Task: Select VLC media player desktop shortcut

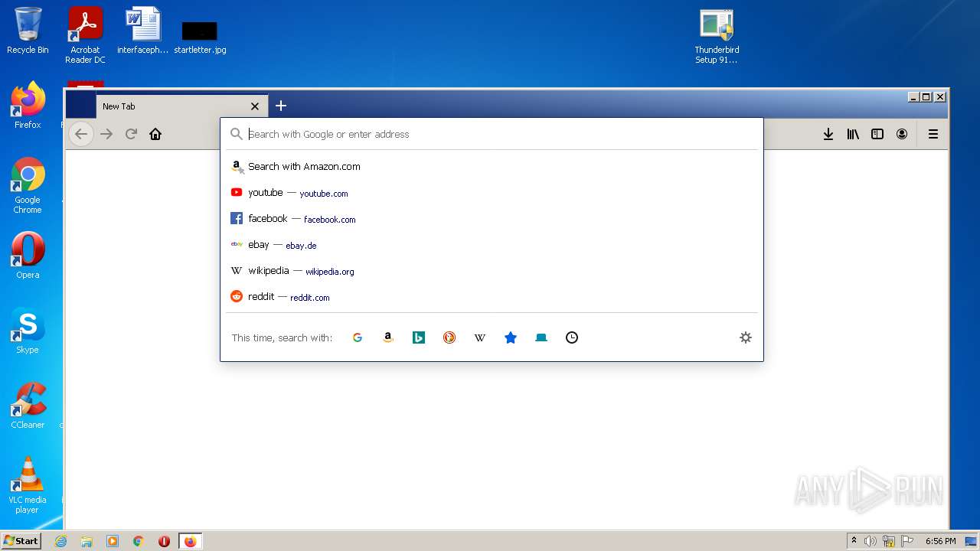Action: tap(28, 485)
